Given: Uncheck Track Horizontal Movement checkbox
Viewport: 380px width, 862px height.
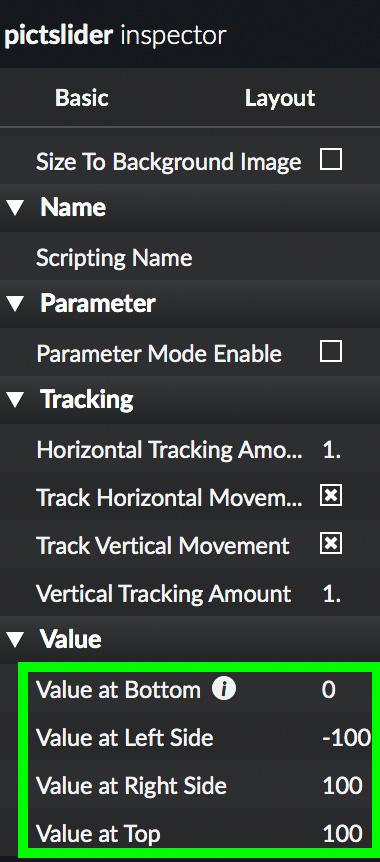Looking at the screenshot, I should click(x=331, y=496).
